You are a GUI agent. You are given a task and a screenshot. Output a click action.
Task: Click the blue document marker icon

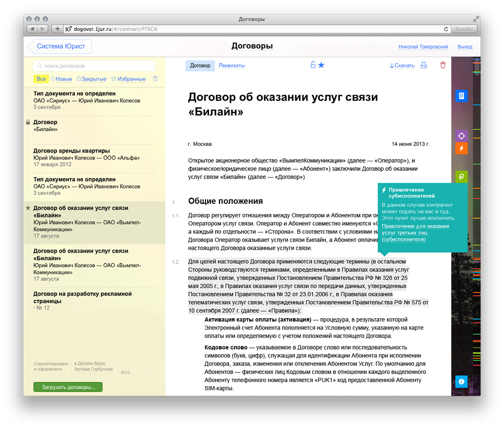pyautogui.click(x=461, y=96)
